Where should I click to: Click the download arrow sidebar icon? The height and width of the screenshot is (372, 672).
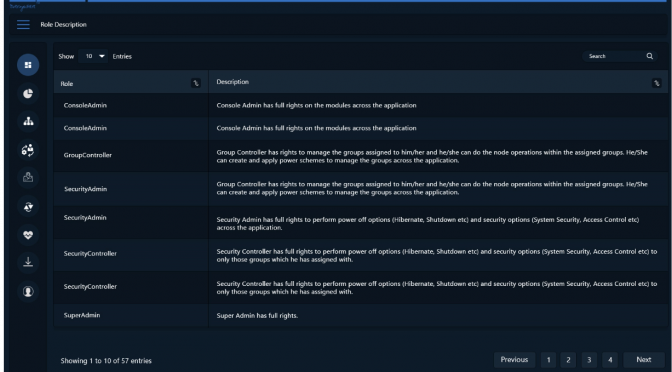point(28,263)
